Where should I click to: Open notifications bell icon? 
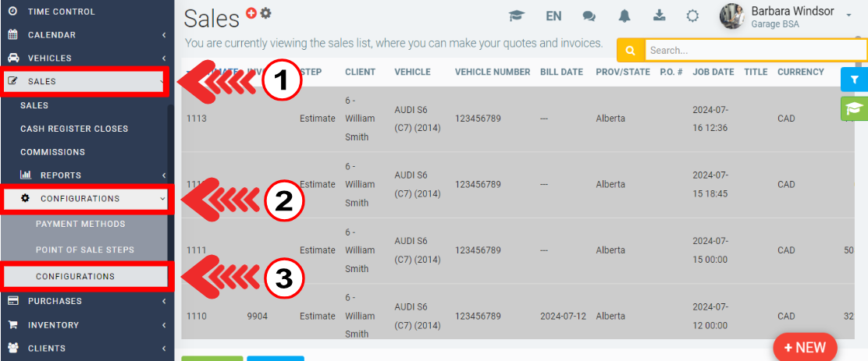pyautogui.click(x=624, y=16)
